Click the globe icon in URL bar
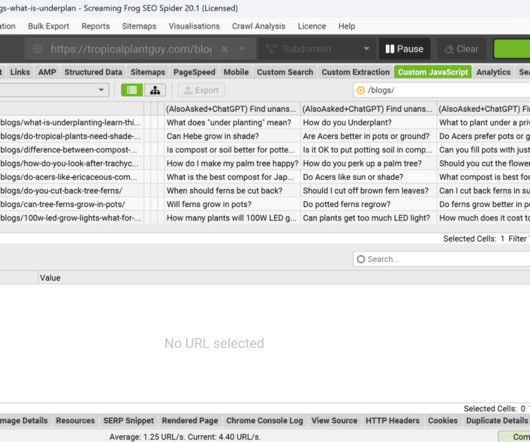530x442 pixels. (x=38, y=49)
